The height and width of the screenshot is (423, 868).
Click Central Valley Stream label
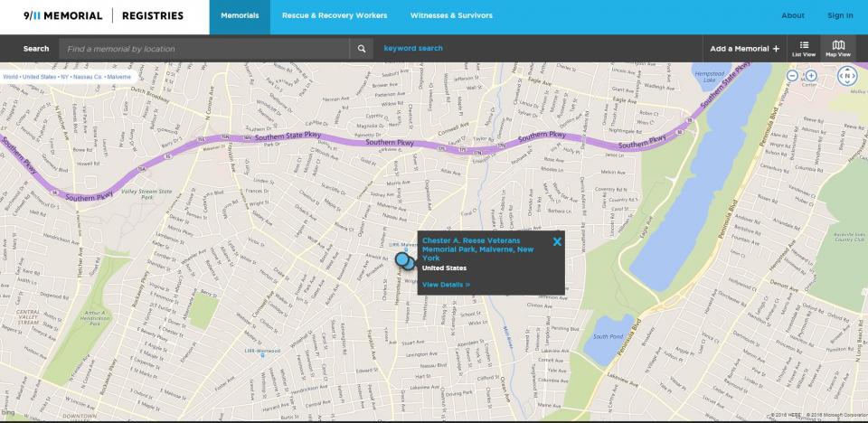click(26, 316)
